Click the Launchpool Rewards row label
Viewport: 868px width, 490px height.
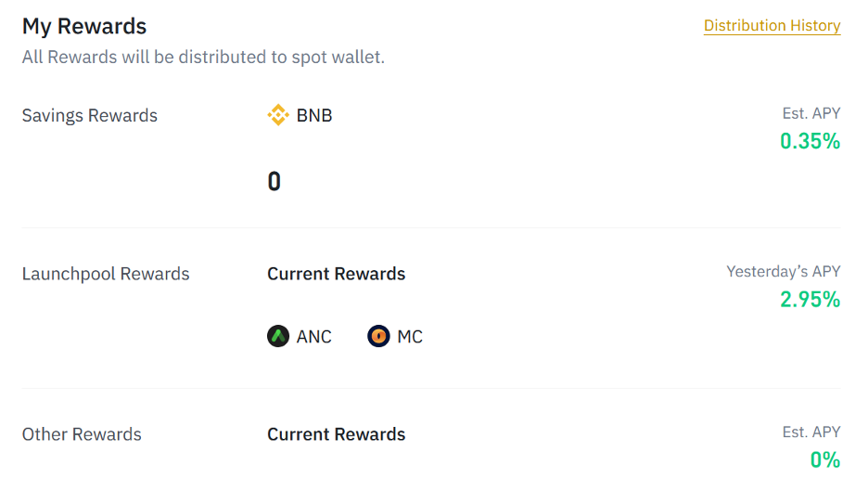pos(106,274)
